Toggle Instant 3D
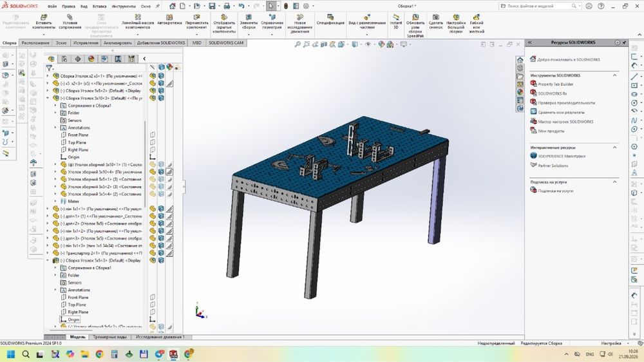Image resolution: width=644 pixels, height=362 pixels. (x=396, y=22)
